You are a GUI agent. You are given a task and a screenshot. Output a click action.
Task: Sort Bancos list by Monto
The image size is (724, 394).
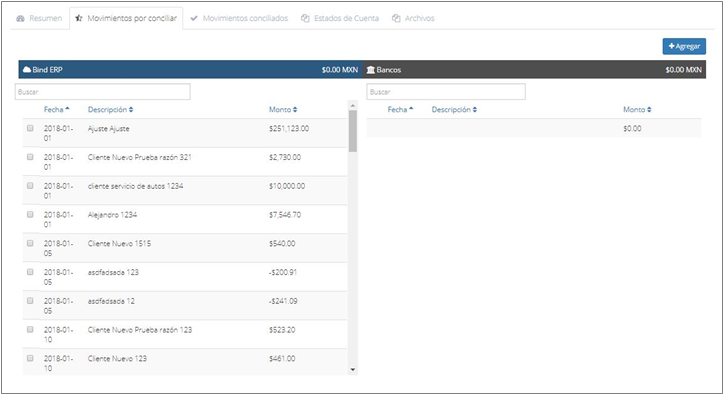pyautogui.click(x=637, y=109)
